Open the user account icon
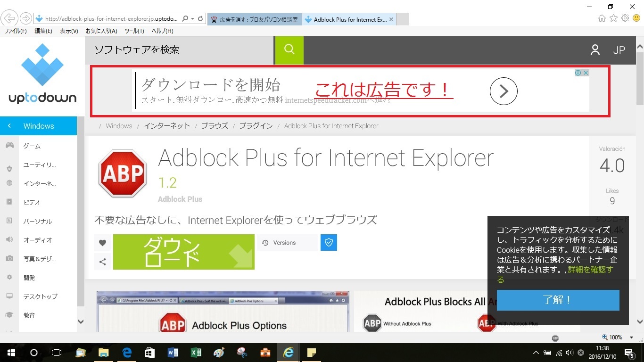Viewport: 644px width, 362px height. 595,50
